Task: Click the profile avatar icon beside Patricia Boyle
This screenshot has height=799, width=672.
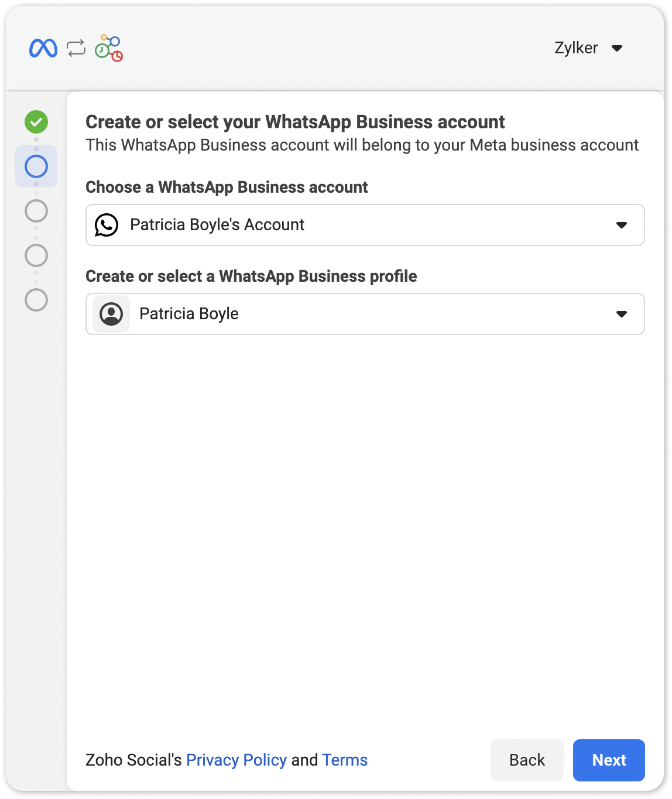Action: 111,314
